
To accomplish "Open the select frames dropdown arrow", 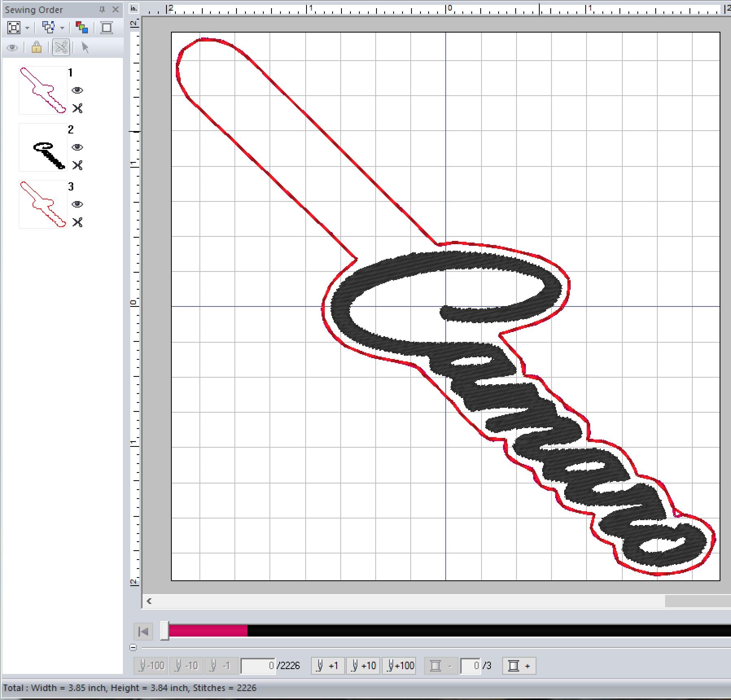I will 62,28.
